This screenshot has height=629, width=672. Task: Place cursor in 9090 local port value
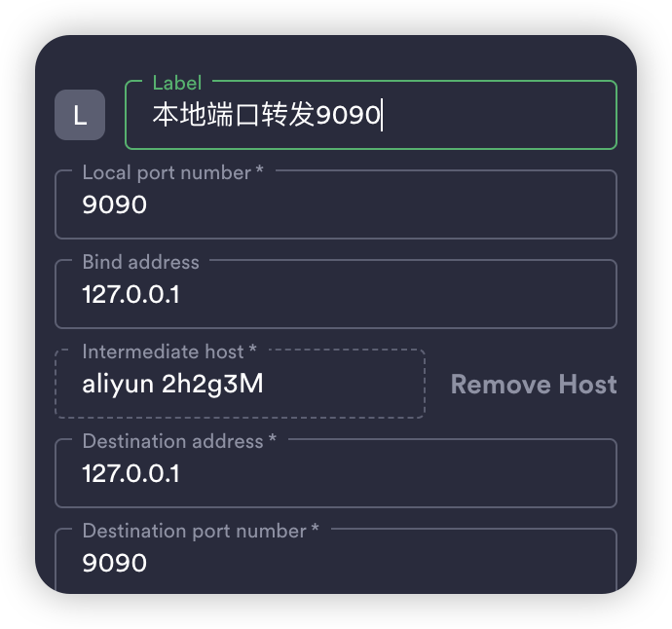click(x=114, y=204)
